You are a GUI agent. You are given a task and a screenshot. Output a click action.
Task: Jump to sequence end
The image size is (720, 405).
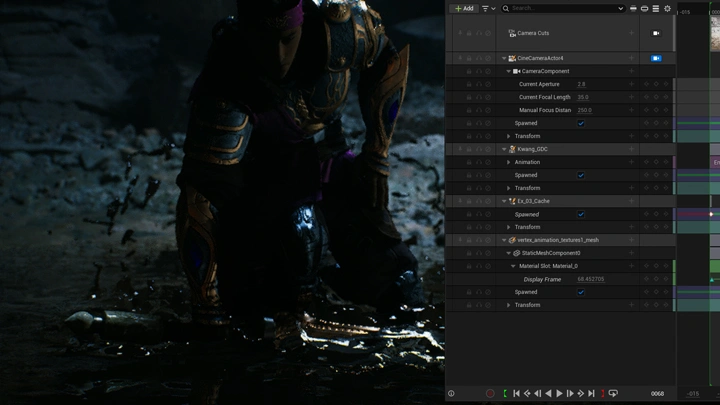(x=591, y=394)
